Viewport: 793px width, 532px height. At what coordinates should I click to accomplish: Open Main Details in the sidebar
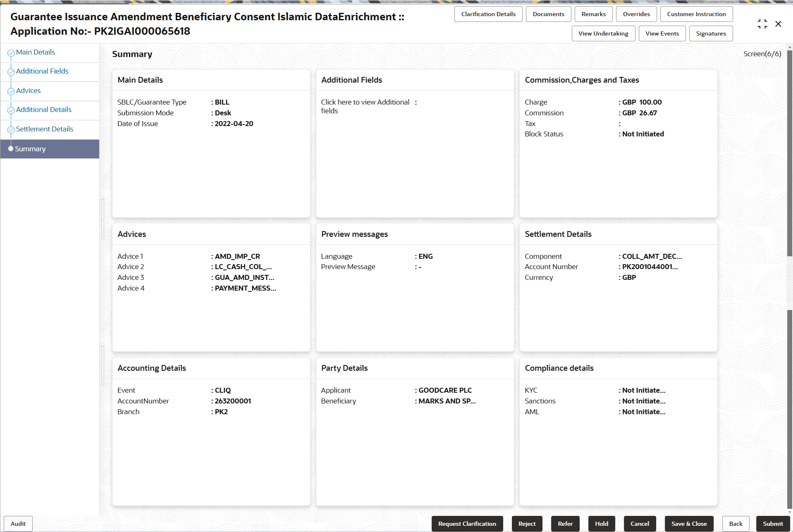[x=36, y=52]
